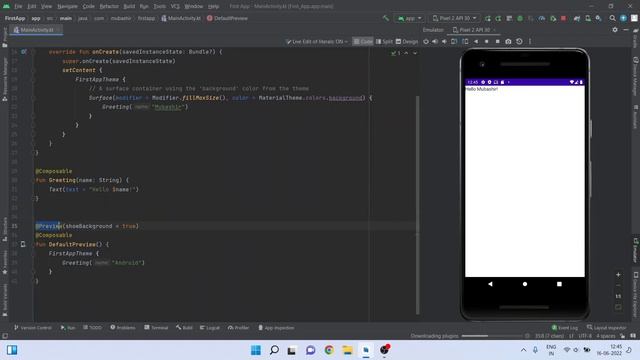Image resolution: width=640 pixels, height=360 pixels.
Task: Toggle the Gradle side panel
Action: click(x=636, y=39)
